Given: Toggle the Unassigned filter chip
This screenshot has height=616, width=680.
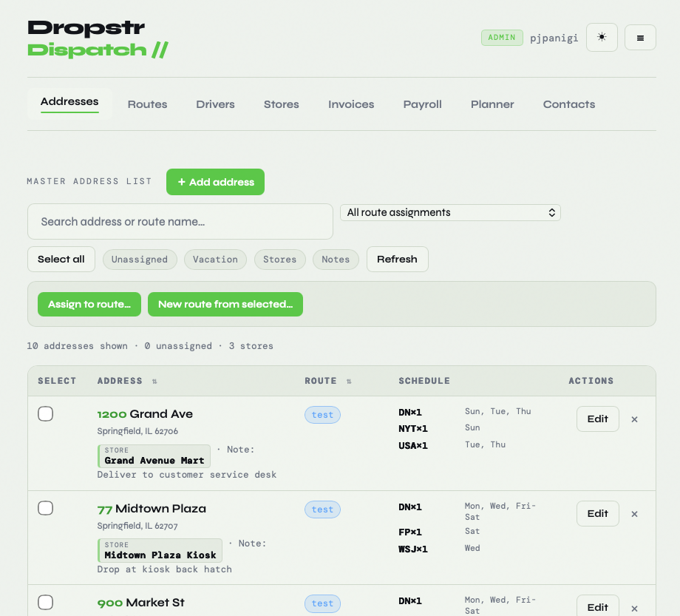Looking at the screenshot, I should pyautogui.click(x=140, y=260).
